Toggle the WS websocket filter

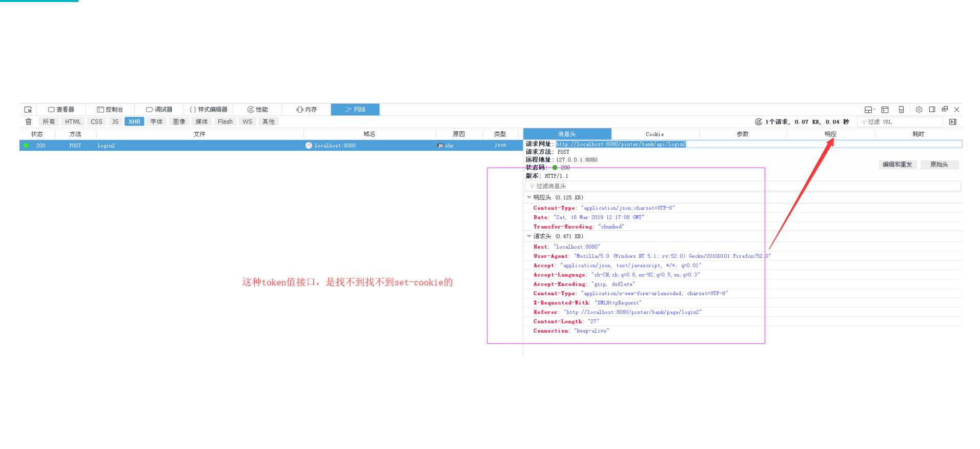point(247,122)
